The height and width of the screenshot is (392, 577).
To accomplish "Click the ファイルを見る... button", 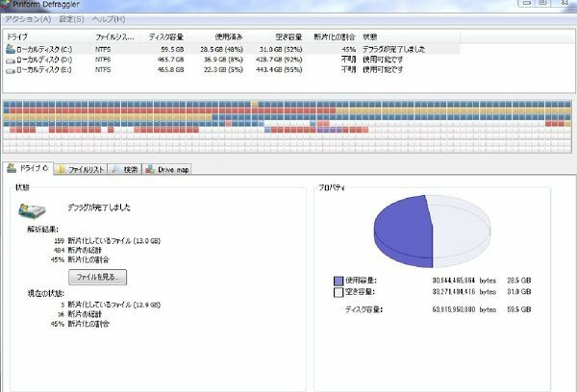I will click(97, 277).
